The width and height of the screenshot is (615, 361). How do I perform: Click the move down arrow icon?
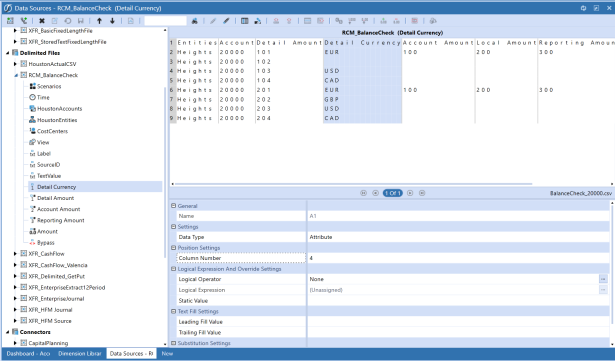[112, 21]
